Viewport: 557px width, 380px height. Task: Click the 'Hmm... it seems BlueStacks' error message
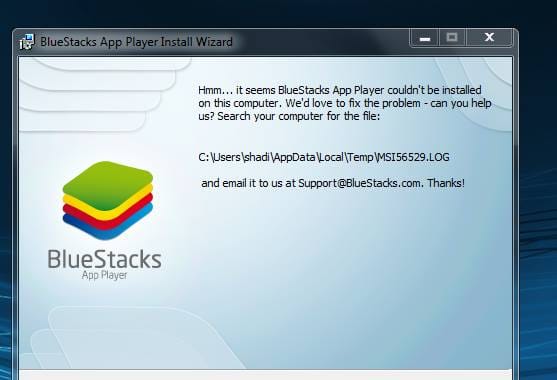[345, 103]
